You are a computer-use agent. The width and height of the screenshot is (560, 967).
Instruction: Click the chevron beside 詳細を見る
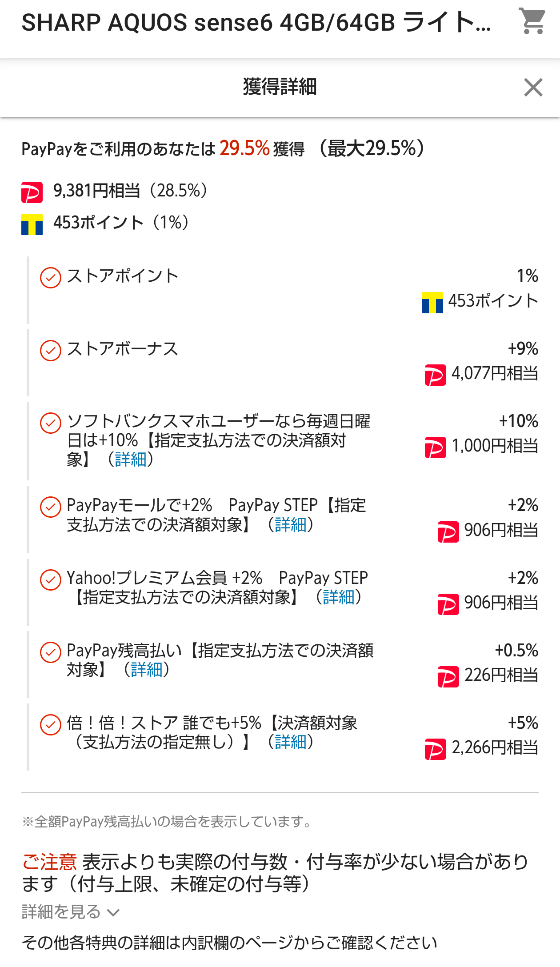(114, 913)
